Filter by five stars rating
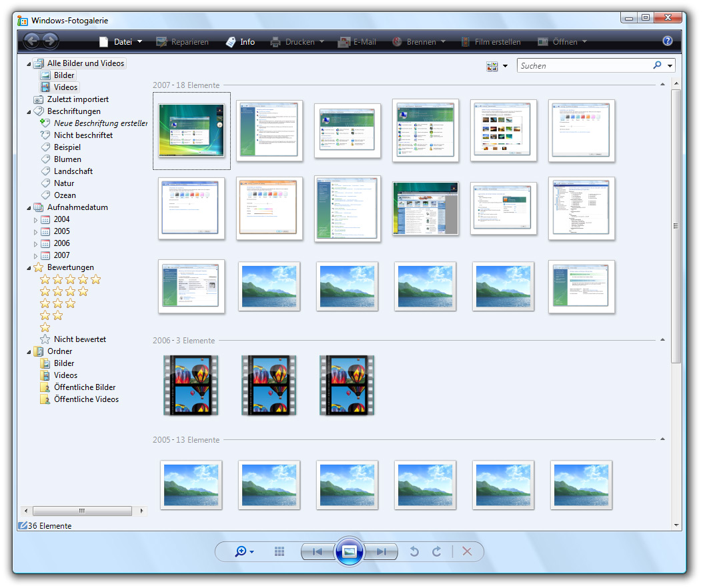The width and height of the screenshot is (703, 588). point(70,279)
